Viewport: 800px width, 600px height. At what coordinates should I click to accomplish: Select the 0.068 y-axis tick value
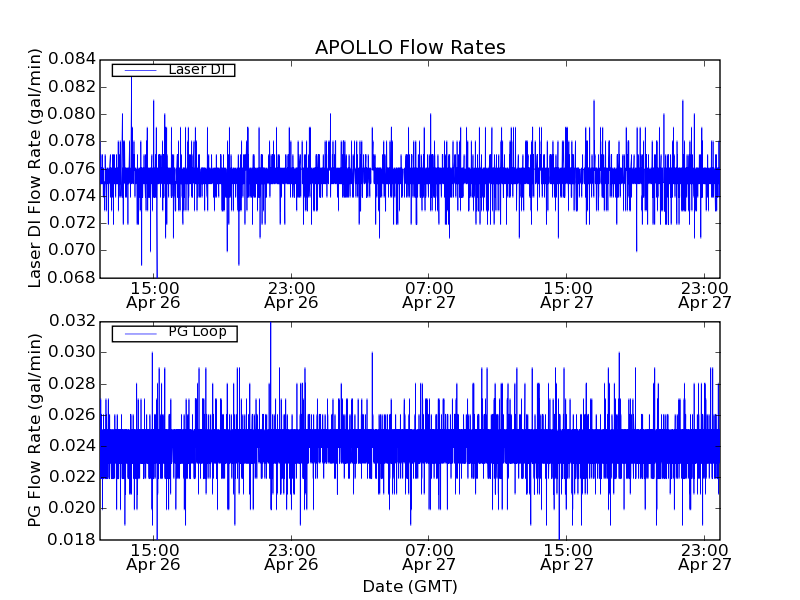tap(72, 278)
